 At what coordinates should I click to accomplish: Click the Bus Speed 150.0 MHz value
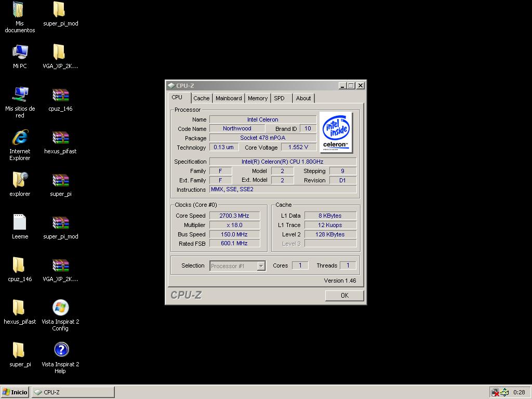tap(234, 234)
